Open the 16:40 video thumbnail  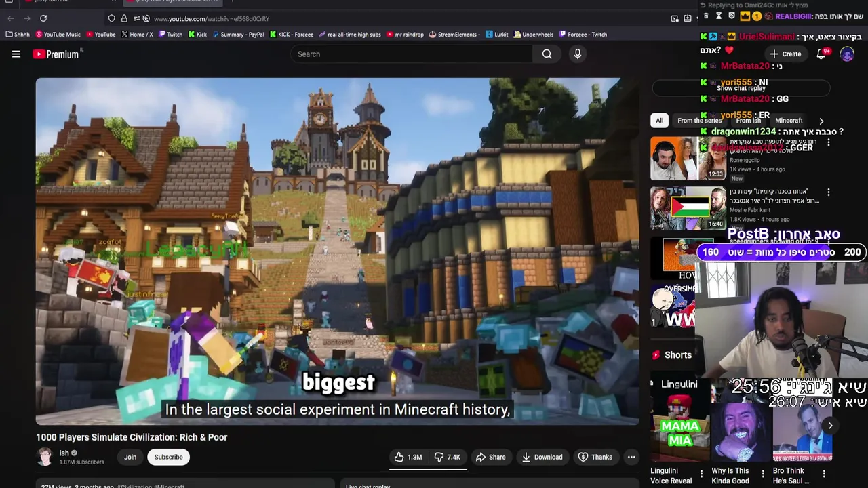688,209
